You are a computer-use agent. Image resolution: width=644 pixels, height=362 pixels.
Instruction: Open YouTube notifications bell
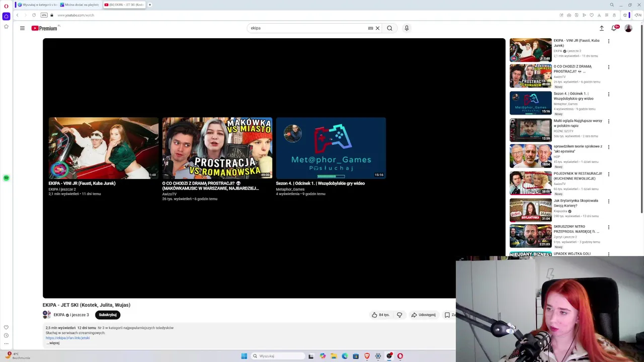[x=614, y=28]
